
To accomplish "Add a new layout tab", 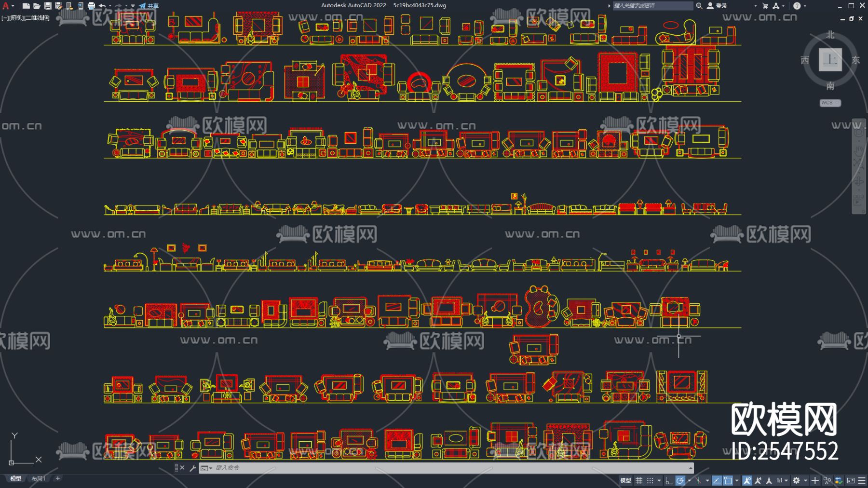I will (x=58, y=479).
